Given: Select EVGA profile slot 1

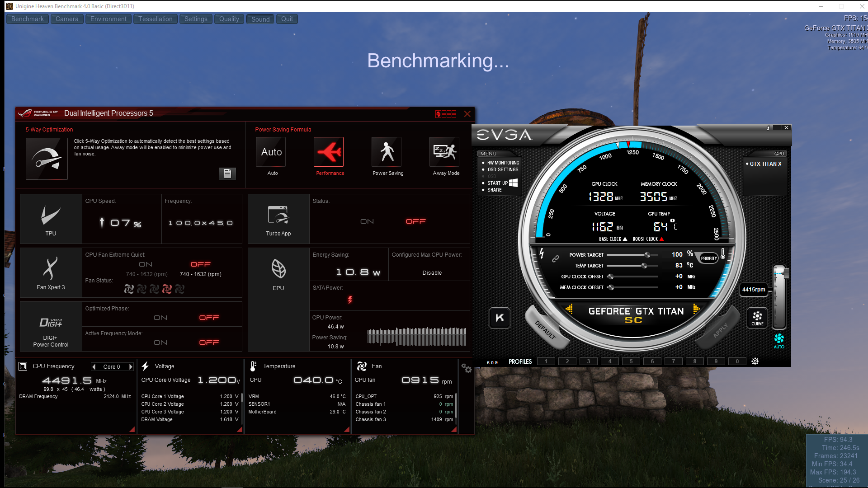Looking at the screenshot, I should [546, 361].
